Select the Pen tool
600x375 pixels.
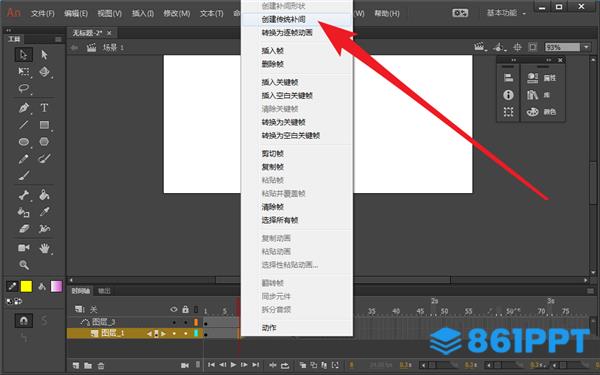[x=24, y=108]
